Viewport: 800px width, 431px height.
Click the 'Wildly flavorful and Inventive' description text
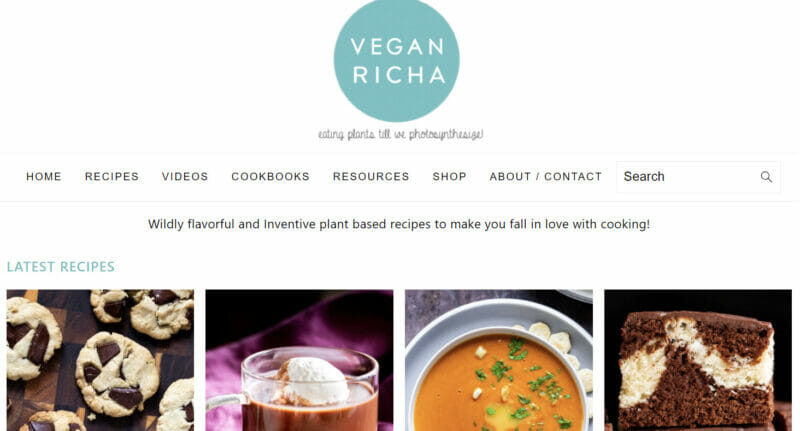[x=399, y=224]
